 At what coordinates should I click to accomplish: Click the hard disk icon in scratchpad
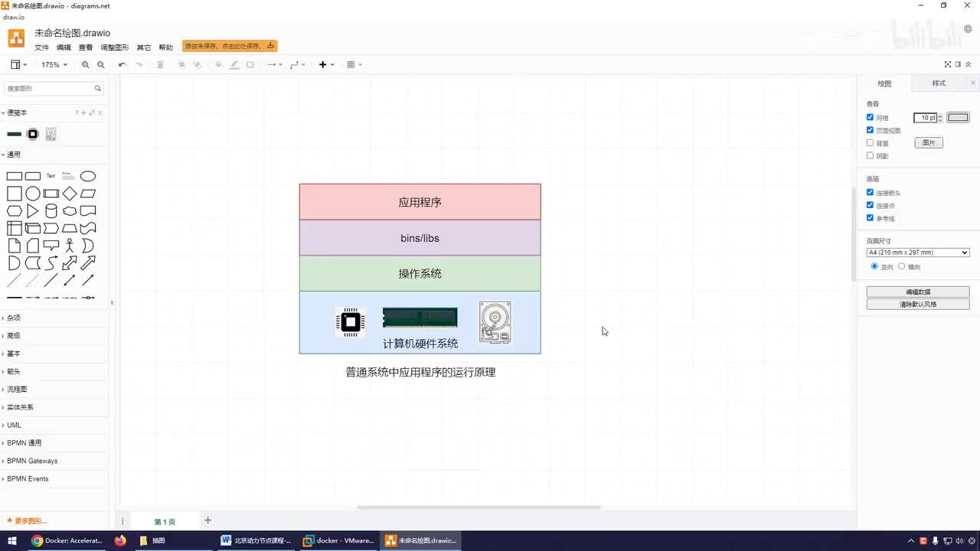tap(51, 134)
